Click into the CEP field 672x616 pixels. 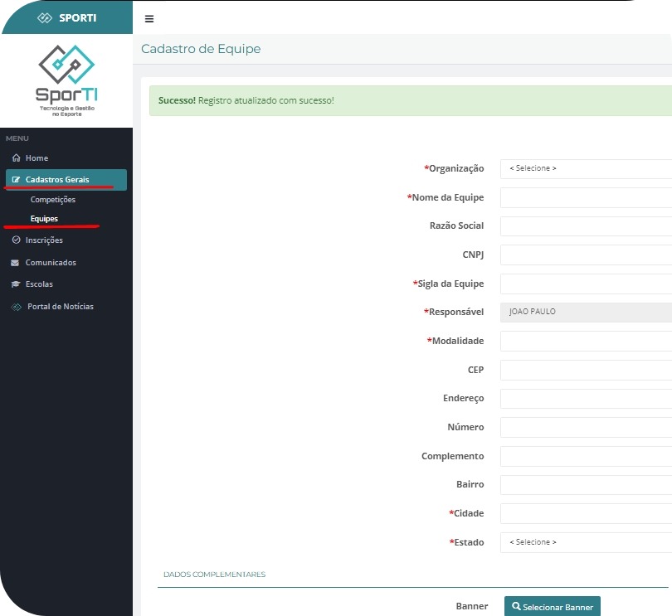pyautogui.click(x=586, y=370)
